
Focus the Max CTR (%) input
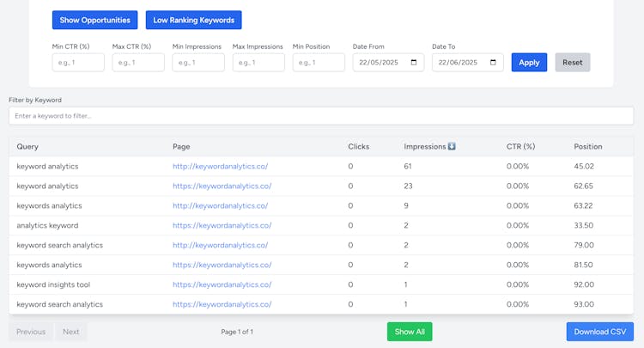point(137,63)
